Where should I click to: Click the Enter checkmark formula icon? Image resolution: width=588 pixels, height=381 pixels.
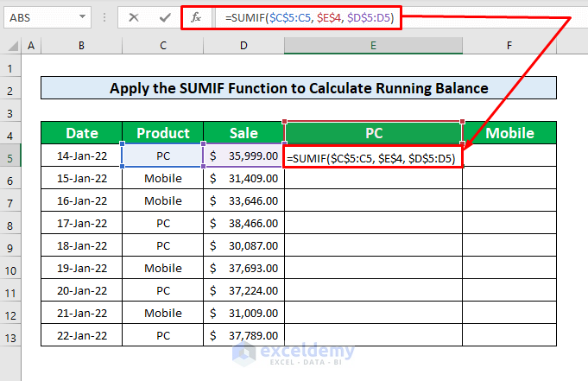pos(163,17)
